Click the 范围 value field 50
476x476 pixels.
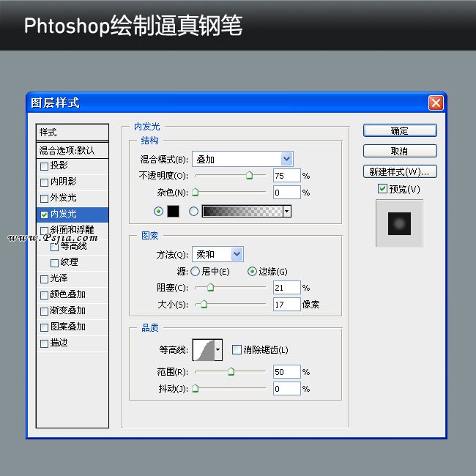(x=286, y=371)
